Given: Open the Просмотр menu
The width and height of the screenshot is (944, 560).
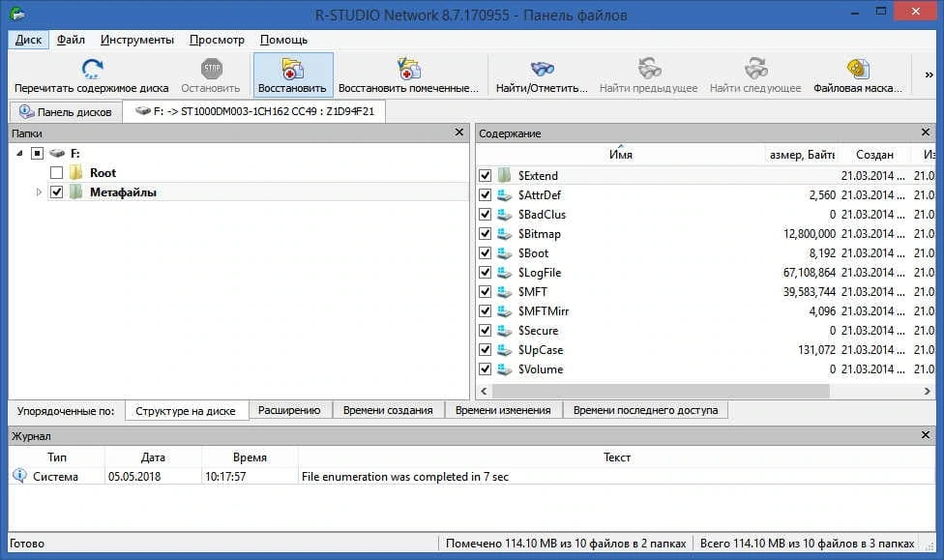Looking at the screenshot, I should tap(217, 40).
